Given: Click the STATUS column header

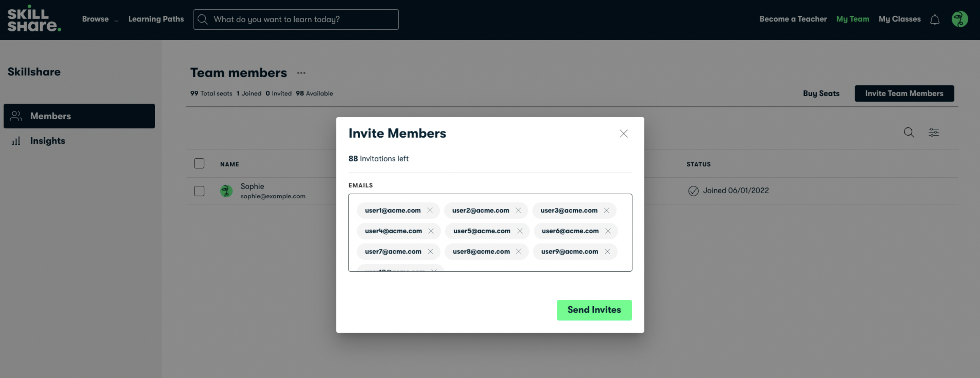Looking at the screenshot, I should [698, 164].
